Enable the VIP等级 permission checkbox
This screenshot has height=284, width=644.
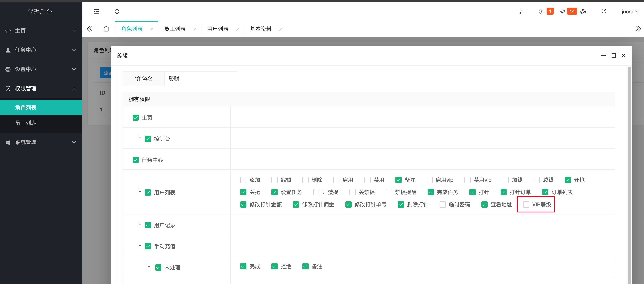tap(526, 205)
